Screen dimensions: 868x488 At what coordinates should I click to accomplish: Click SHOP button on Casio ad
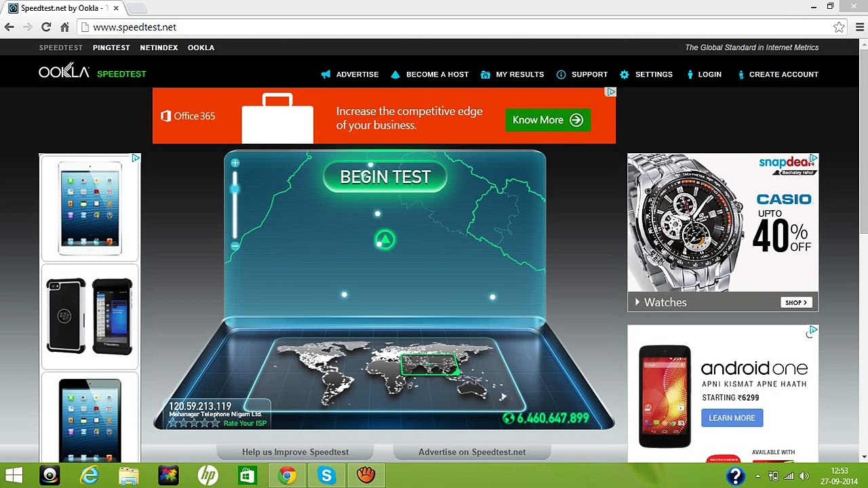coord(796,302)
